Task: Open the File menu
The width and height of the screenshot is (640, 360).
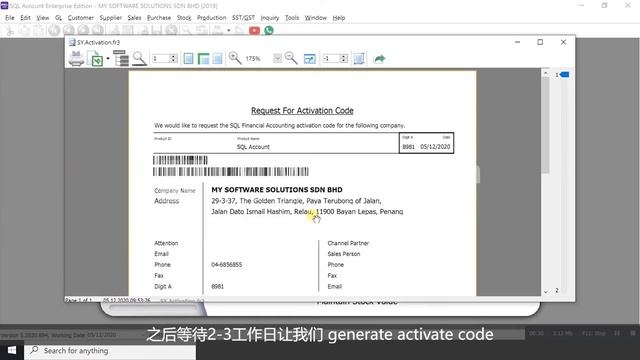Action: 10,18
